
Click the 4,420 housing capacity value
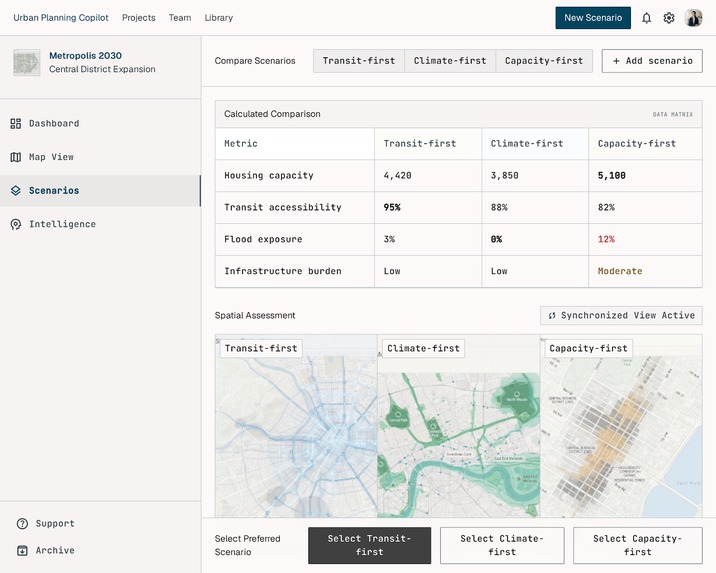[x=397, y=175]
